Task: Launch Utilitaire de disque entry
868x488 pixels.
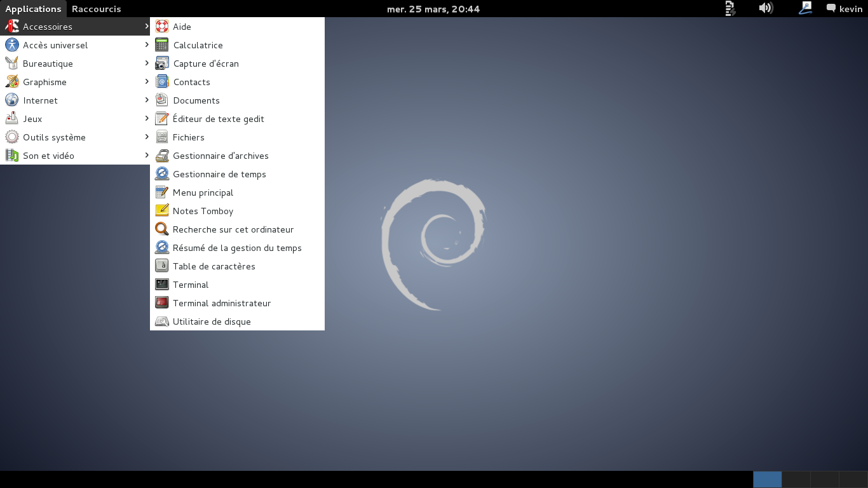Action: click(237, 322)
